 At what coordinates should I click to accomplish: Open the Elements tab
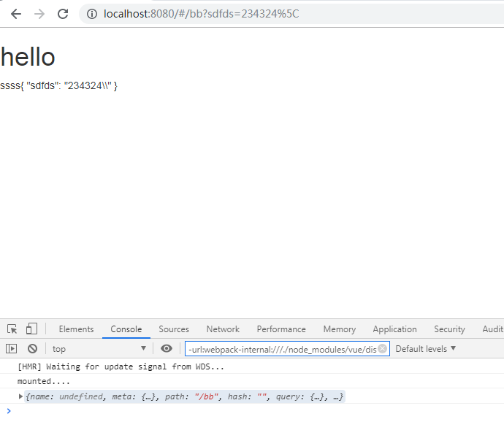[x=76, y=329]
